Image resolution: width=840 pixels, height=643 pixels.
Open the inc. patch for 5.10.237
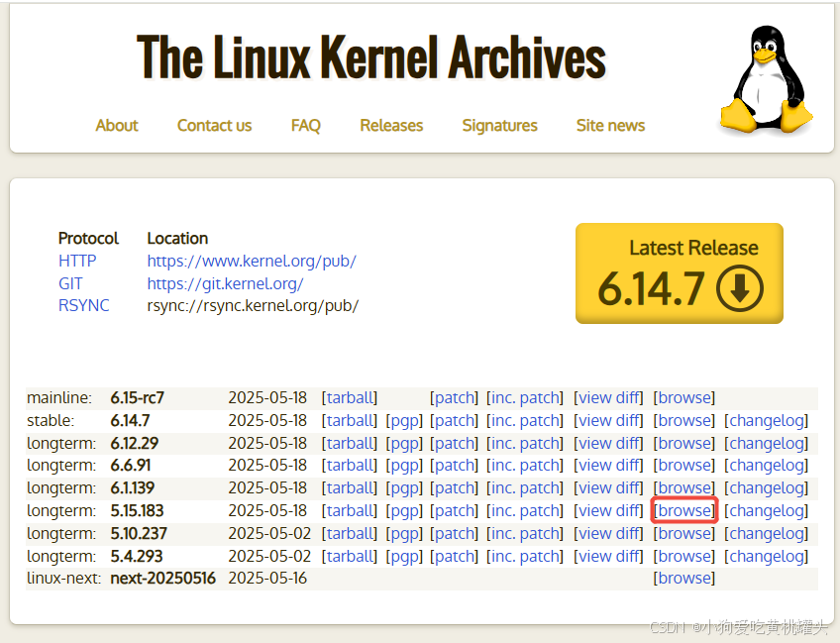tap(524, 533)
